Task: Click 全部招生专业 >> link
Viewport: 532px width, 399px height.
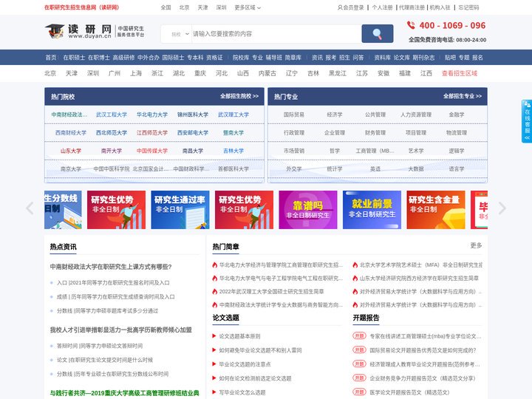Action: coord(462,96)
